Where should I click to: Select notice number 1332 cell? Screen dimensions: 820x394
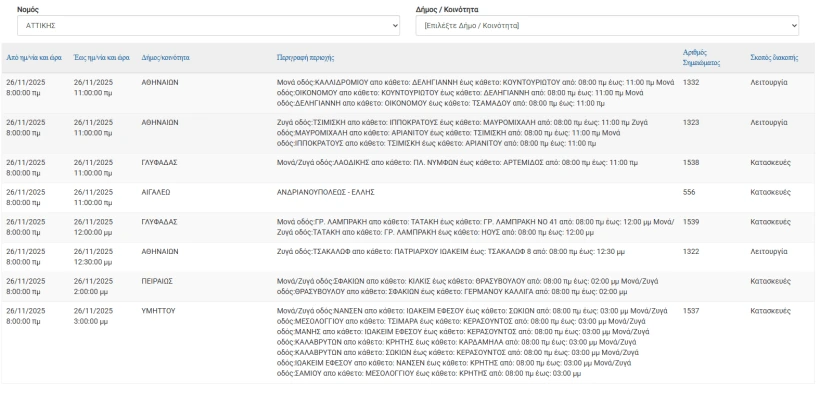click(691, 83)
